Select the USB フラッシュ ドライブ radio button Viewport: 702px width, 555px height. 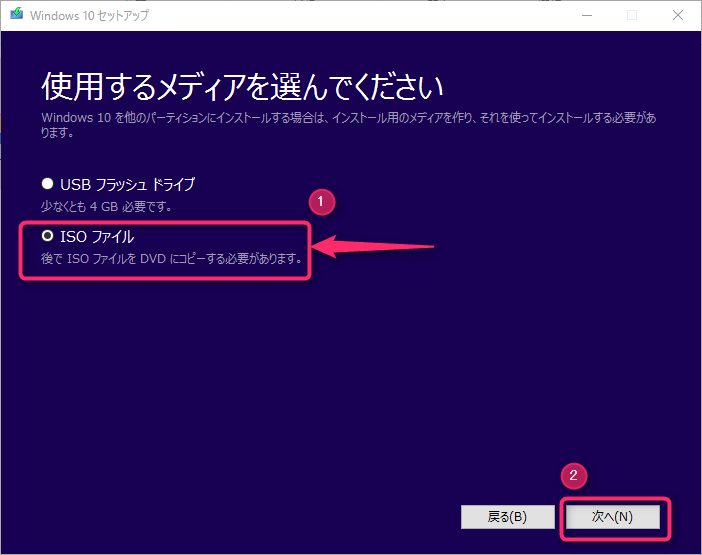click(x=47, y=184)
